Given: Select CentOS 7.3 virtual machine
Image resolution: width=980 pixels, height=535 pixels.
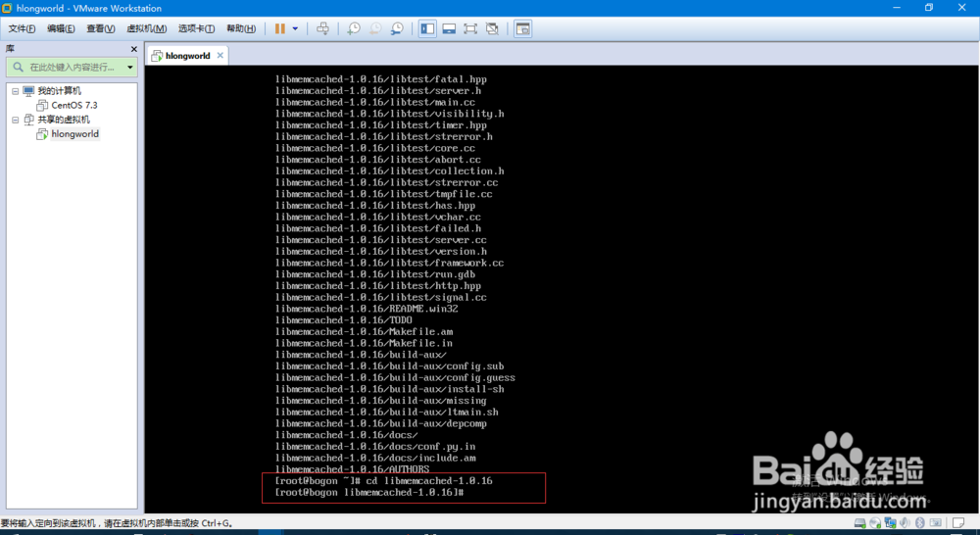Looking at the screenshot, I should point(74,105).
